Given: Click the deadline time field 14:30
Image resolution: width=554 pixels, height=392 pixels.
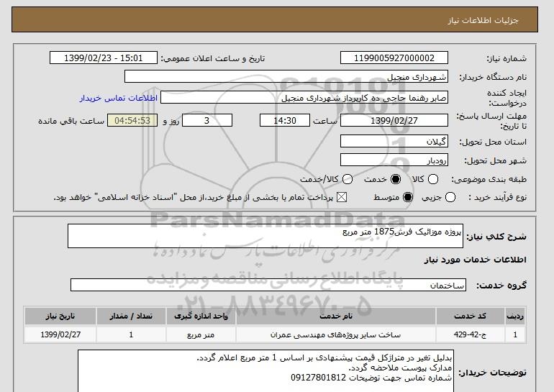Looking at the screenshot, I should (285, 120).
